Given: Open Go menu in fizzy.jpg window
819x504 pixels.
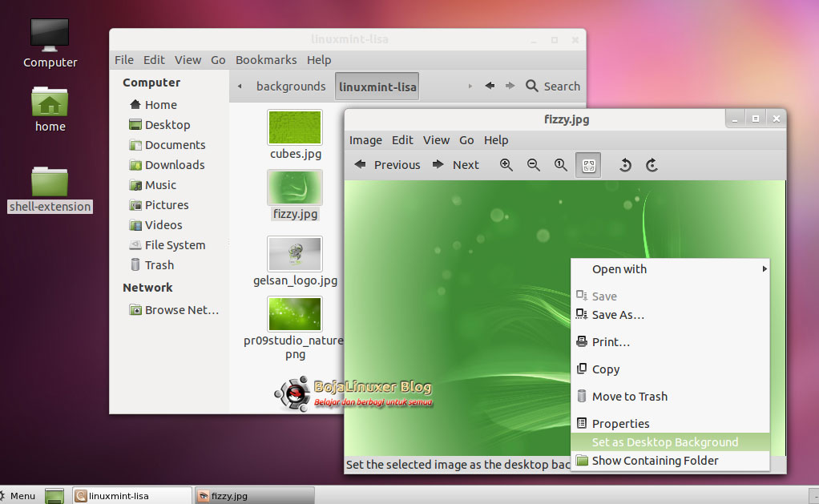Looking at the screenshot, I should point(466,140).
